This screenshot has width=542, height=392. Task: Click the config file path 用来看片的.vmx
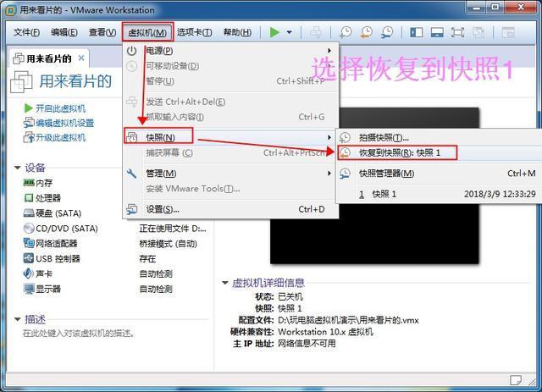coord(348,320)
